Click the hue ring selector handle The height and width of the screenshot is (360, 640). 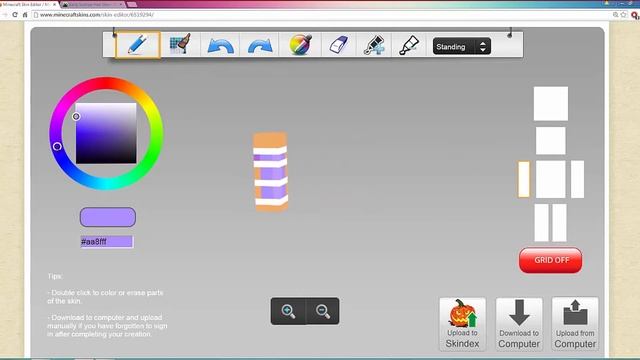click(x=57, y=147)
